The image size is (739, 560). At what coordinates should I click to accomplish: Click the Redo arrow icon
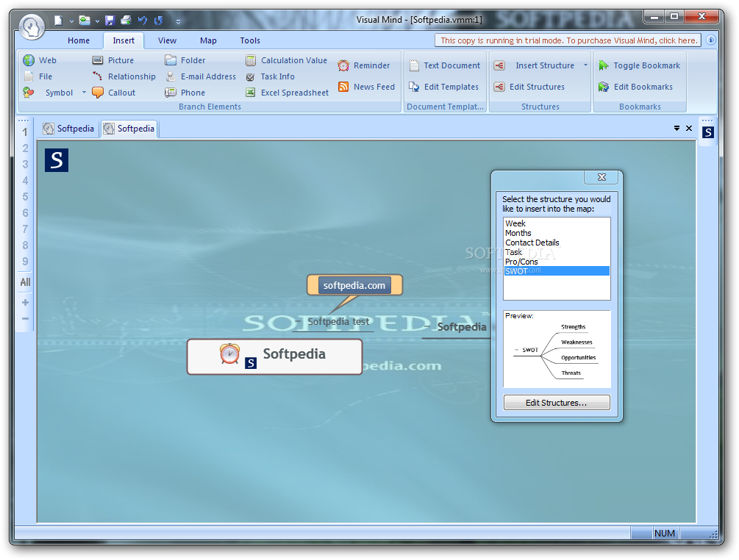158,21
